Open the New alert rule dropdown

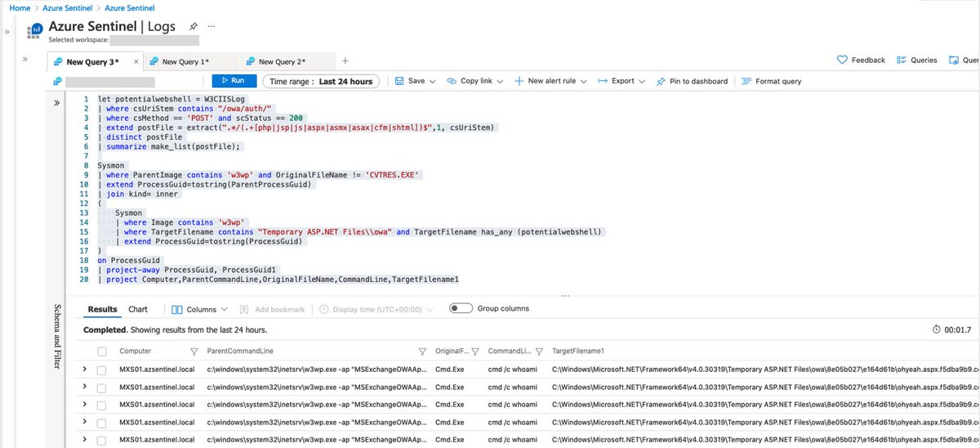tap(551, 81)
